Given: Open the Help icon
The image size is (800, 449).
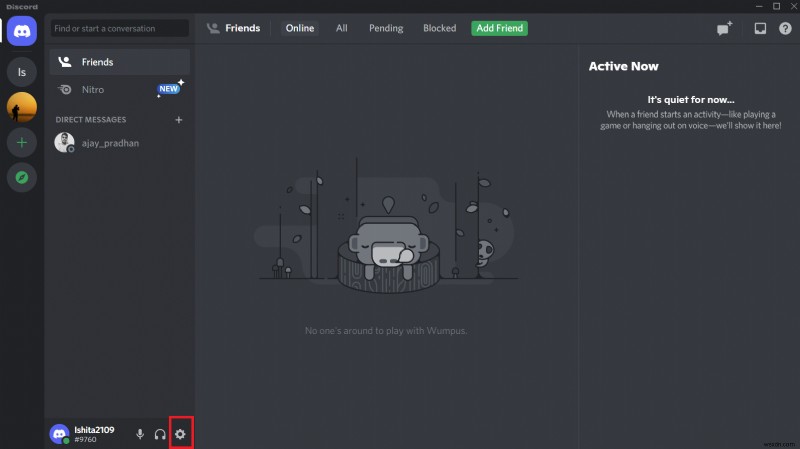Looking at the screenshot, I should point(785,28).
